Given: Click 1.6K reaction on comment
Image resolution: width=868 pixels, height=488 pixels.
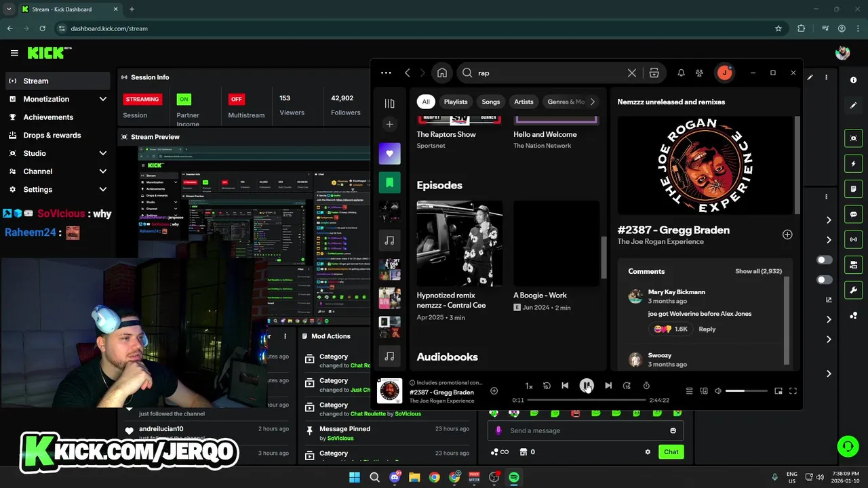Looking at the screenshot, I should coord(670,329).
